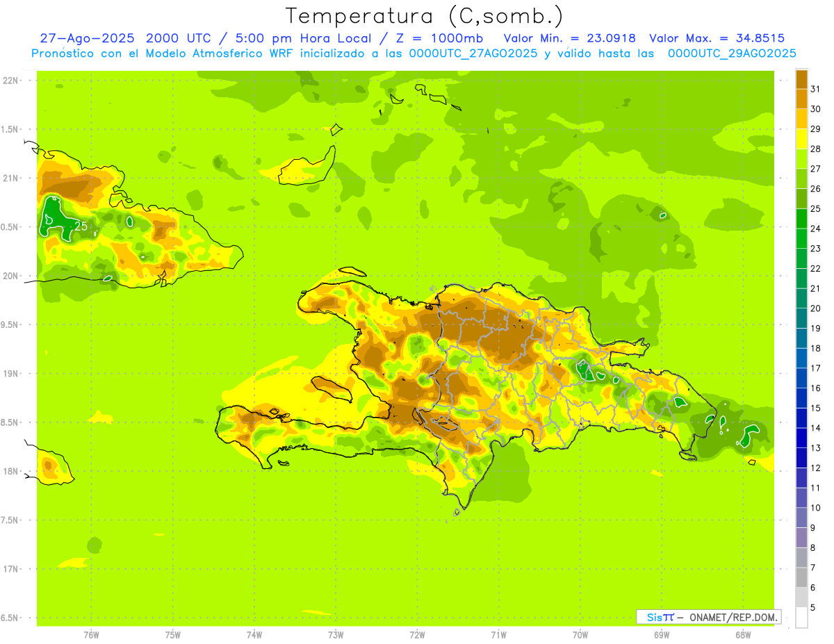
Task: Click the "19N" latitude label
Action: pos(11,374)
